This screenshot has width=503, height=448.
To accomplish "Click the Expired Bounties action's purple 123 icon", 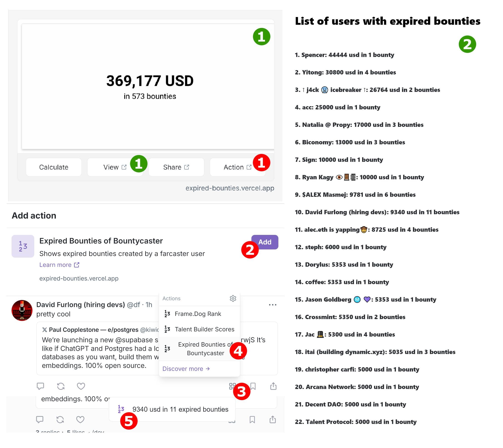I will (23, 246).
